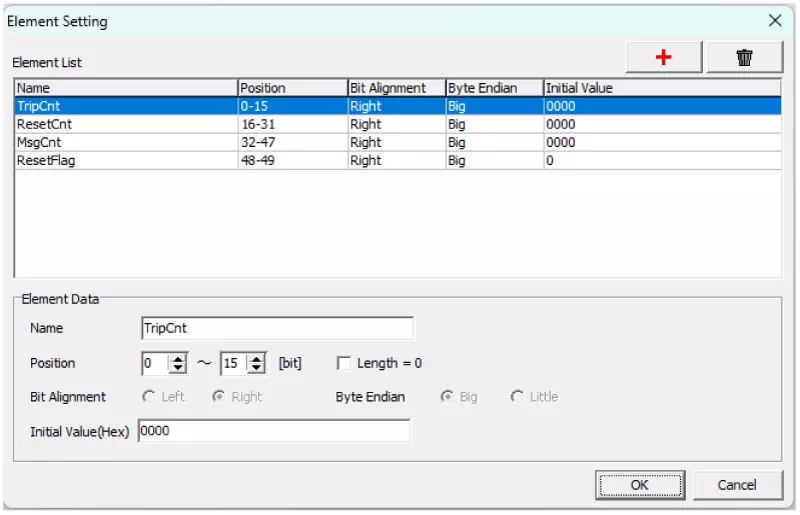Select the MsgCnt row in element list
This screenshot has width=800, height=515.
(x=398, y=142)
